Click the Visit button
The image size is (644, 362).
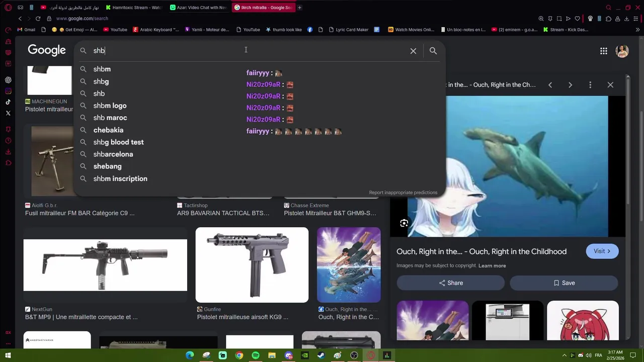[602, 251]
